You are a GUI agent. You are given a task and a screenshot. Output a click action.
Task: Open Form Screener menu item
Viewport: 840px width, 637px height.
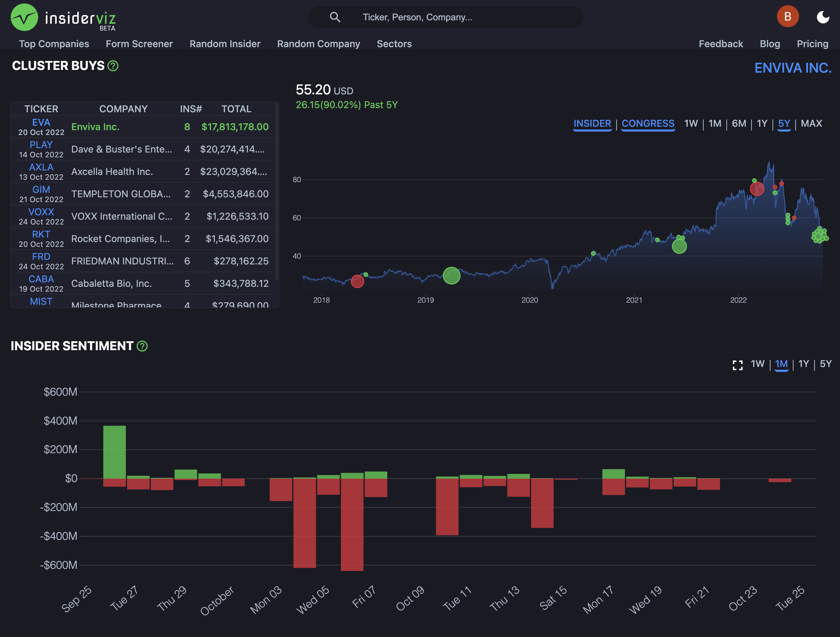pos(139,44)
